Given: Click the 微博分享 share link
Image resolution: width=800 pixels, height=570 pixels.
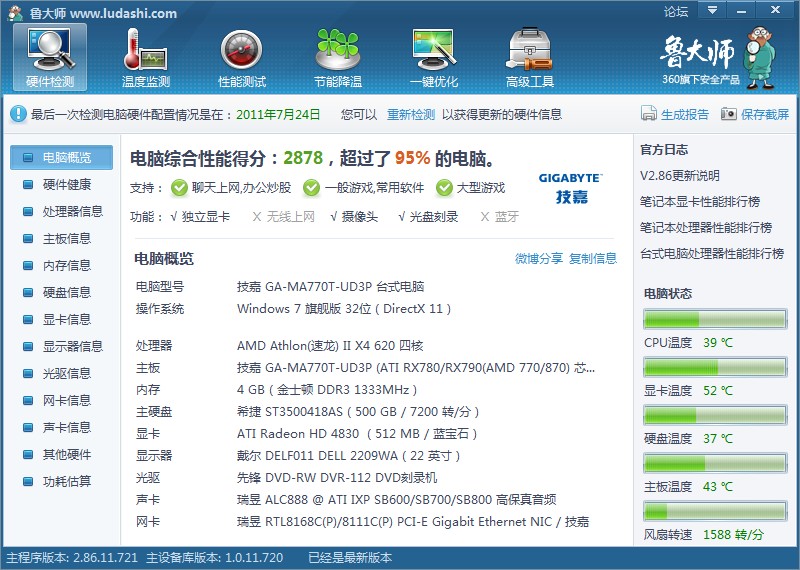Looking at the screenshot, I should pos(539,259).
